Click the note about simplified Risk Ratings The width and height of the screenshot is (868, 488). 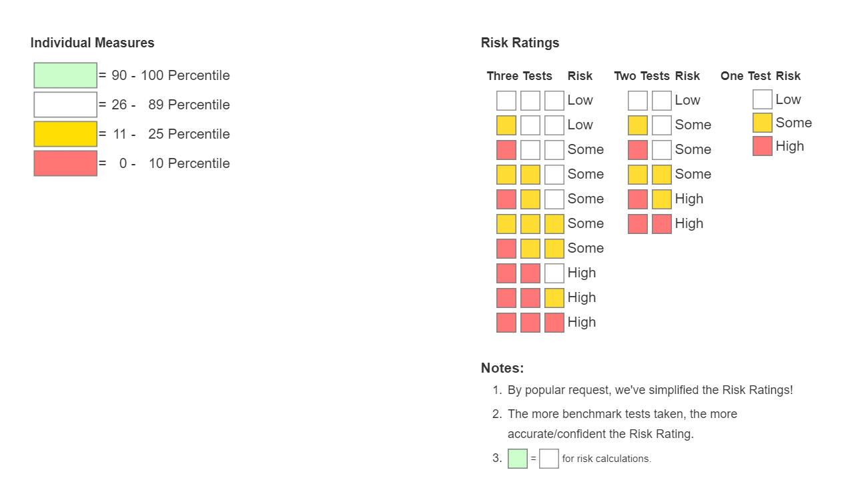point(650,390)
